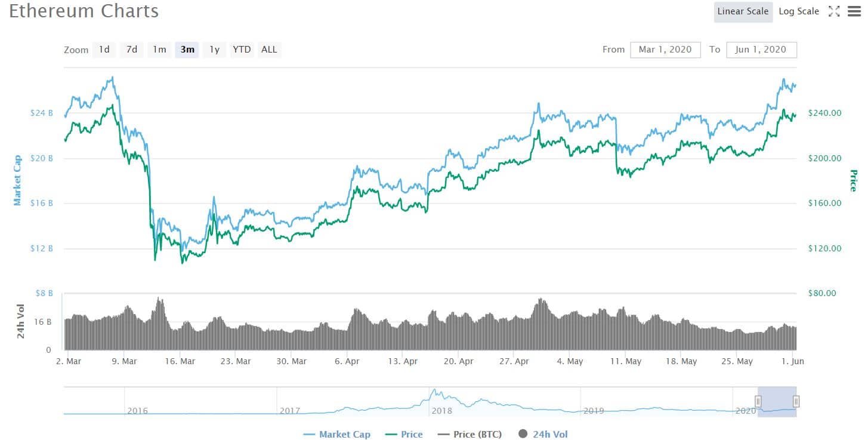Click the $120.00 price axis label
868x440 pixels.
pyautogui.click(x=824, y=248)
